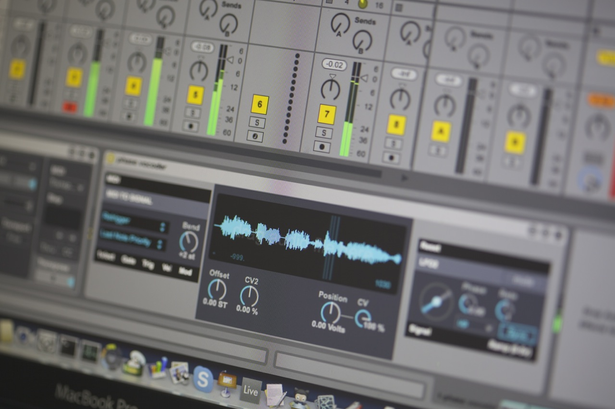Image resolution: width=615 pixels, height=409 pixels.
Task: Click the waveform display in phase vocoder
Action: (308, 244)
